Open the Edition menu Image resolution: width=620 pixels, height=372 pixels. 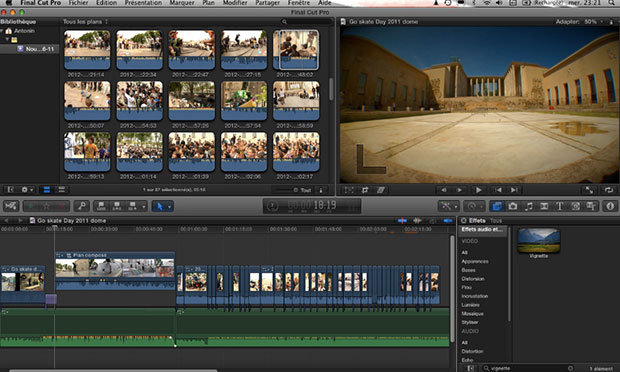(x=106, y=3)
